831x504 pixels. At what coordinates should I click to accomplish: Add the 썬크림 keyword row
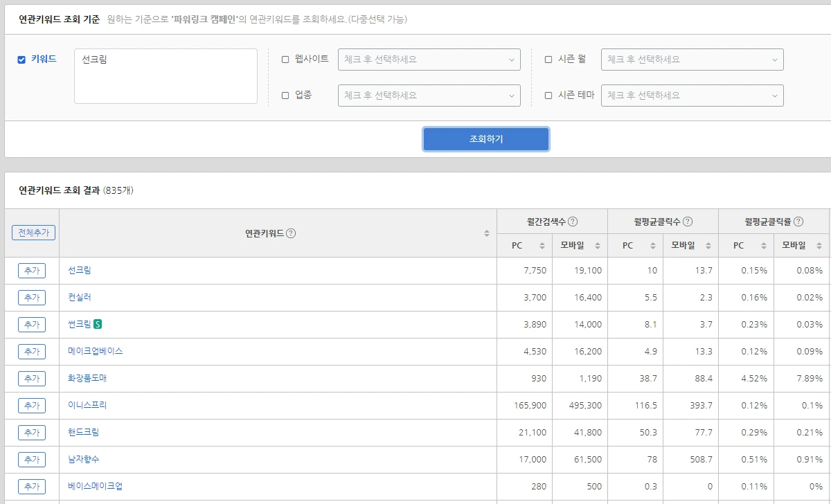coord(32,325)
